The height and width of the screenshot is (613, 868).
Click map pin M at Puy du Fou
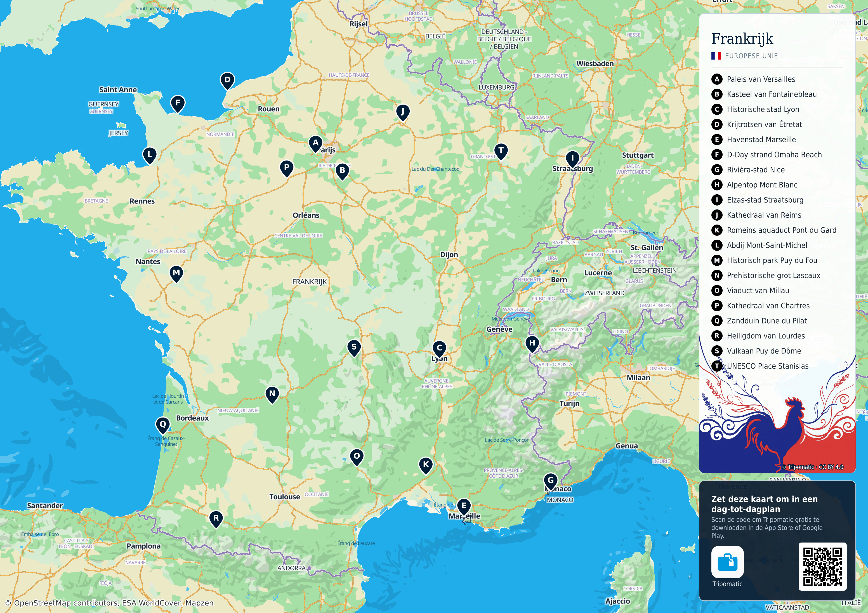pyautogui.click(x=176, y=274)
